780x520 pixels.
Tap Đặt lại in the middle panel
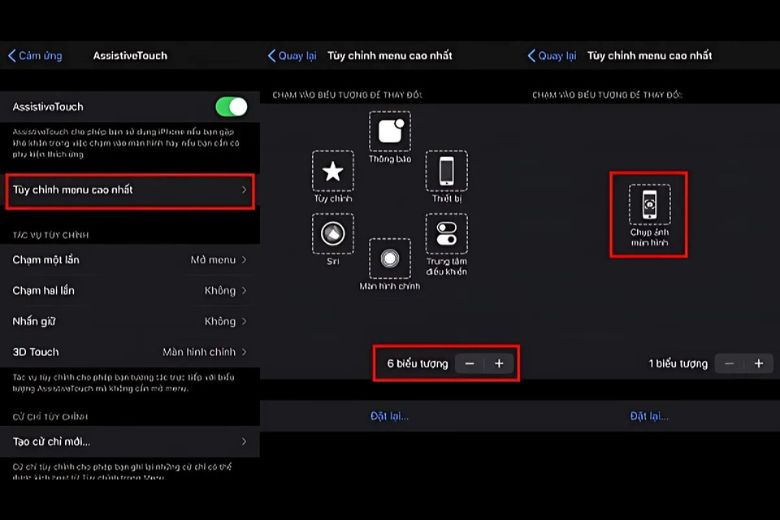(390, 416)
